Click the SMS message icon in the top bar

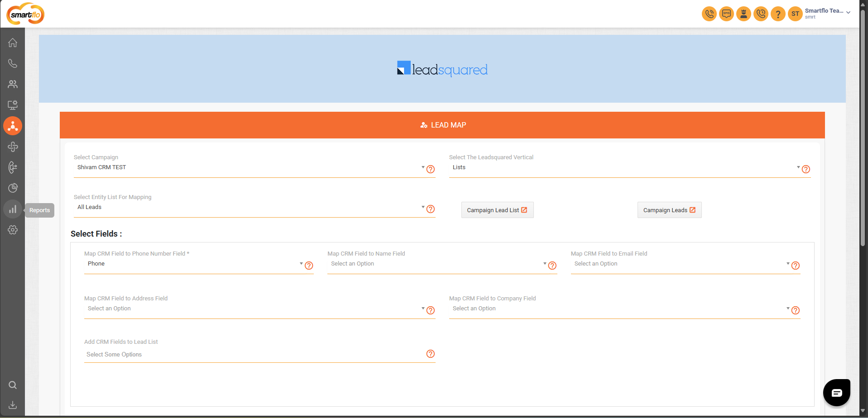(726, 14)
